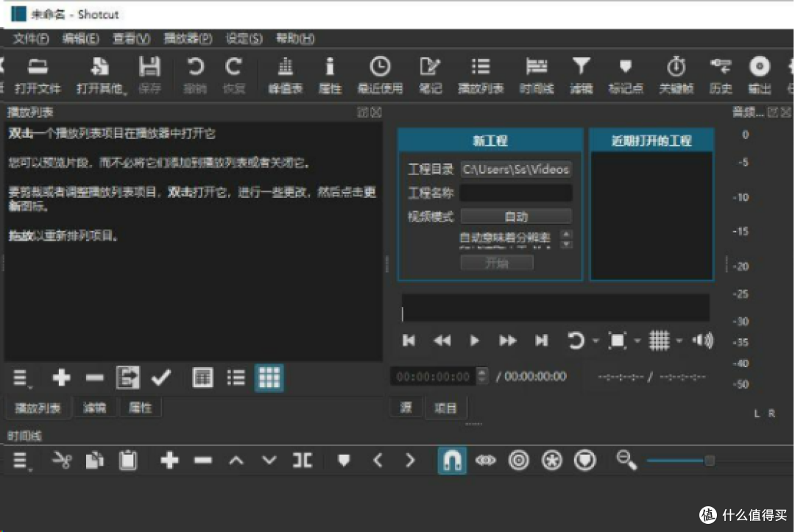This screenshot has width=795, height=532.
Task: Toggle scrub while dragging eye icon
Action: [x=485, y=461]
